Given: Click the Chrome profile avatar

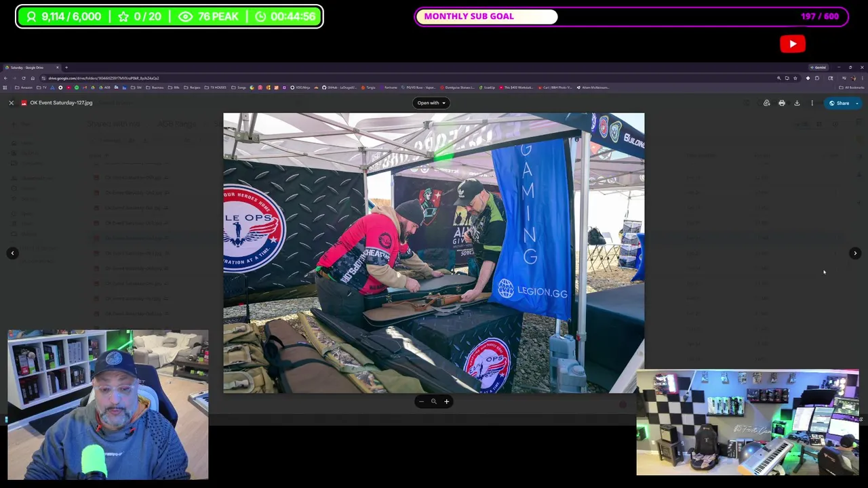Looking at the screenshot, I should tap(853, 78).
